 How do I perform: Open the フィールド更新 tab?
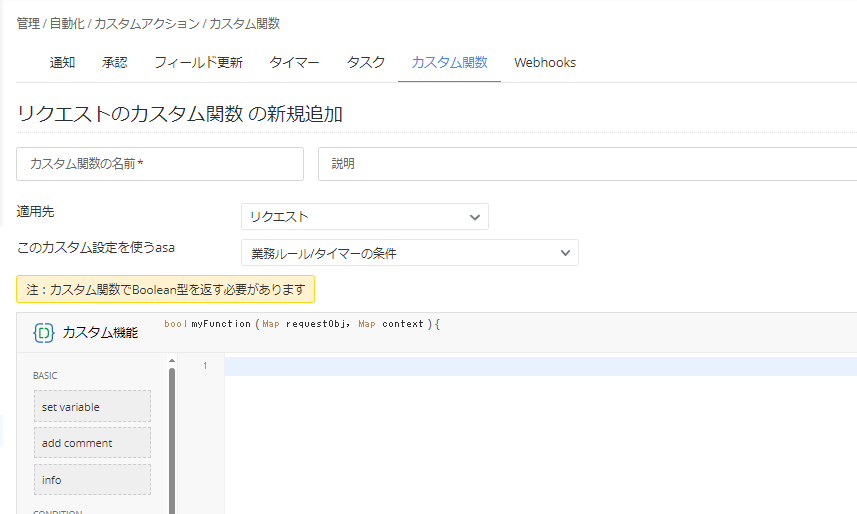(198, 62)
